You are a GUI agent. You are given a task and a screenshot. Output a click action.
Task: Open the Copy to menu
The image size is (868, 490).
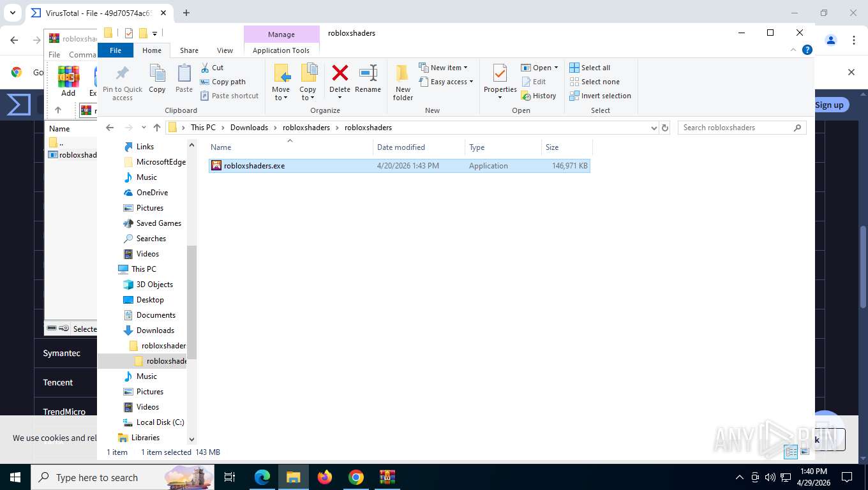coord(308,82)
